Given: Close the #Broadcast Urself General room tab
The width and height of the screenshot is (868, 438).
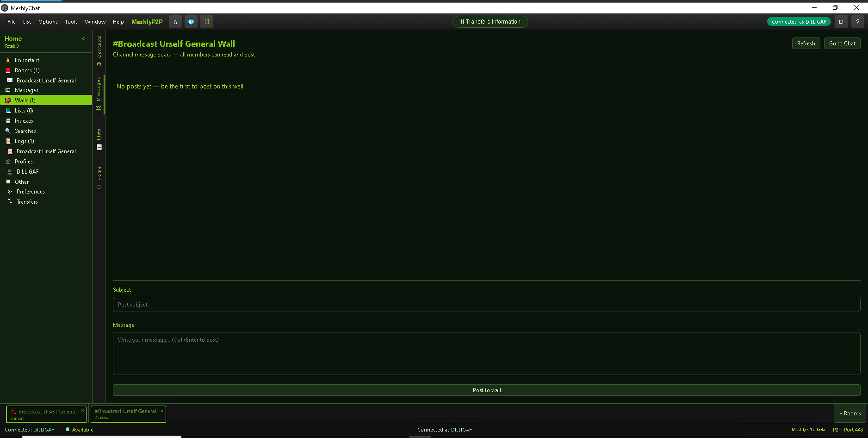Looking at the screenshot, I should click(162, 411).
